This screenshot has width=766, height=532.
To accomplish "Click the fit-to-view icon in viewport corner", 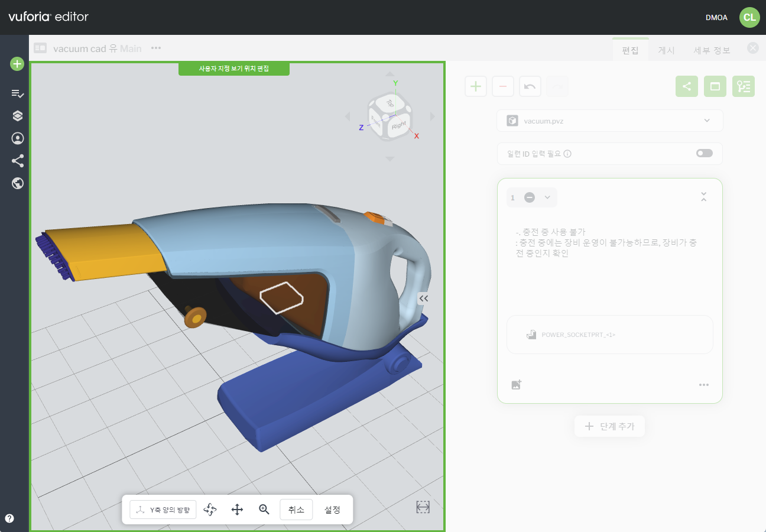I will tap(423, 507).
